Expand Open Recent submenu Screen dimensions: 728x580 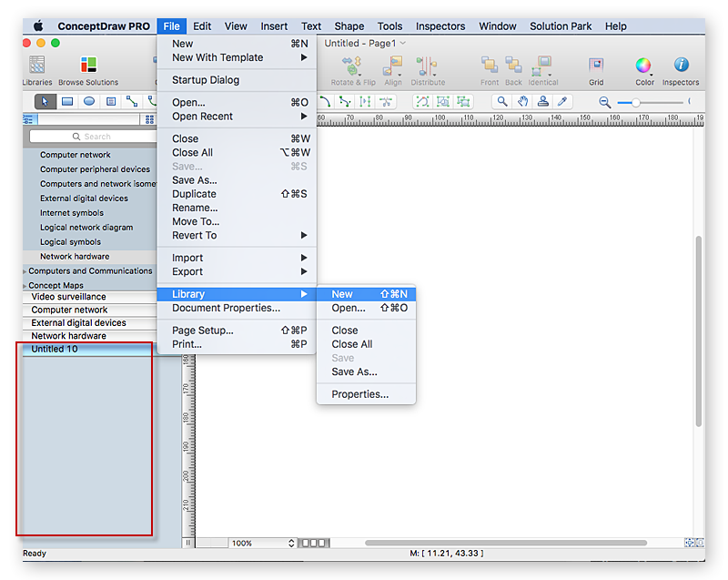click(237, 117)
